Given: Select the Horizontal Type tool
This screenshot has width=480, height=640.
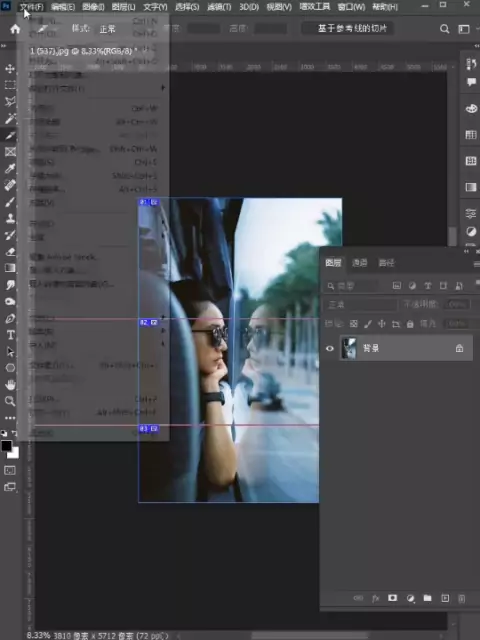Looking at the screenshot, I should coord(10,335).
